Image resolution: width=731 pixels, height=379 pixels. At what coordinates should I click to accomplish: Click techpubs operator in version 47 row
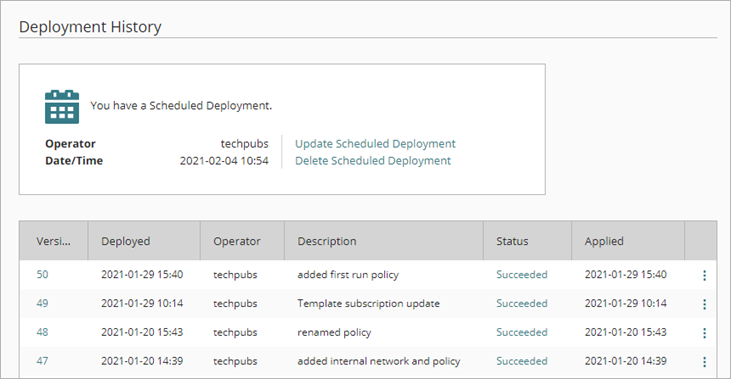[235, 361]
